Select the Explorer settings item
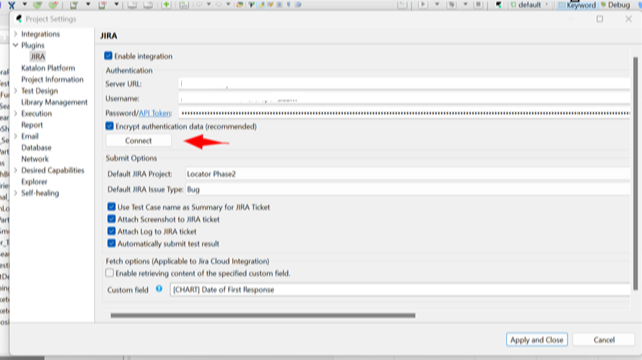The height and width of the screenshot is (360, 642). [x=34, y=181]
